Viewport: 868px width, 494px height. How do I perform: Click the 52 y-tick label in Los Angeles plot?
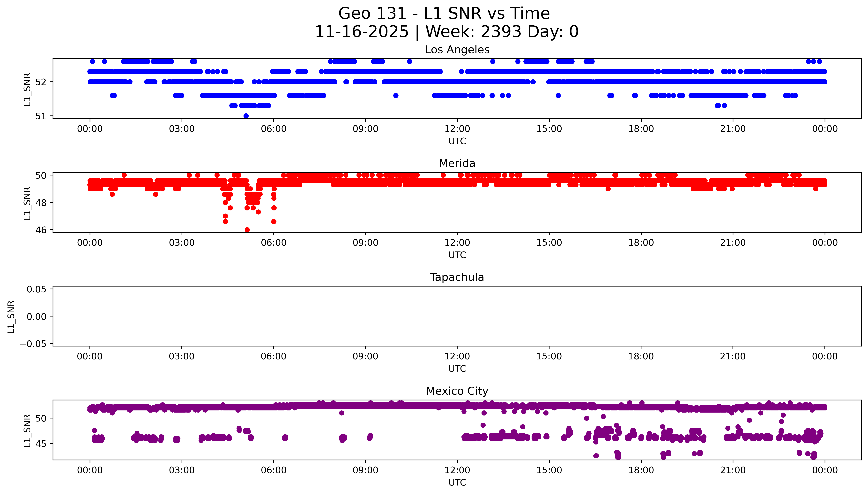(x=41, y=82)
